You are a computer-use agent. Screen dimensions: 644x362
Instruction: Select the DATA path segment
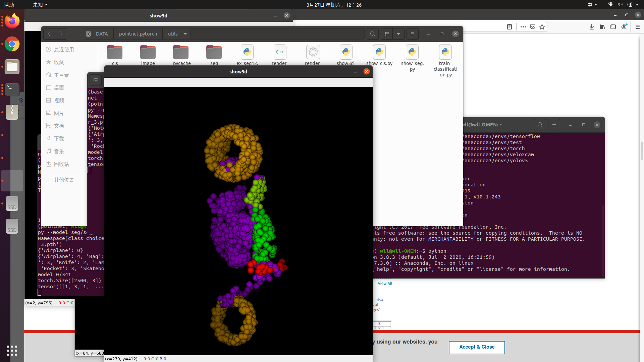point(98,34)
